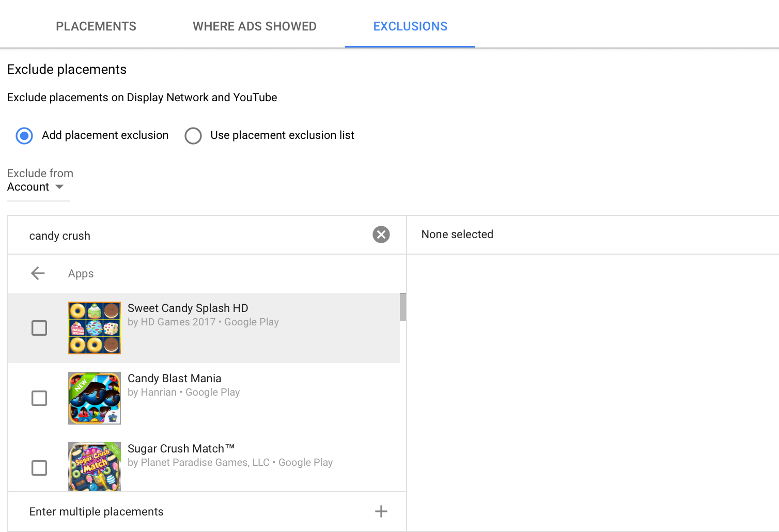
Task: Switch to the Where Ads Showed tab
Action: point(255,26)
